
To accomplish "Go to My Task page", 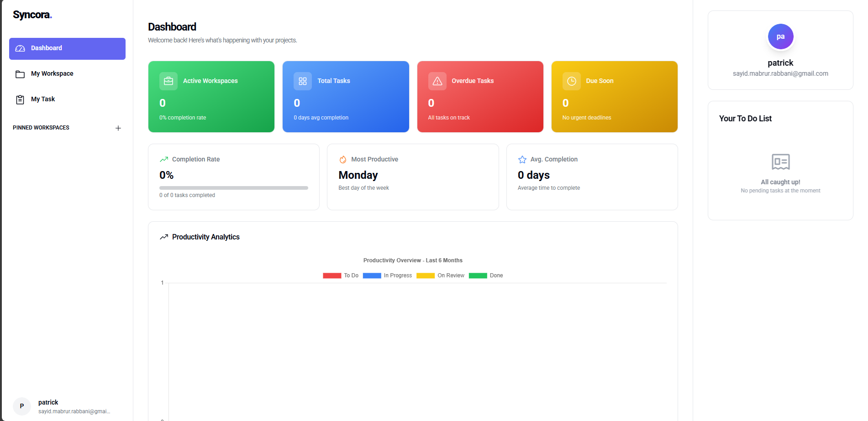I will click(x=67, y=99).
